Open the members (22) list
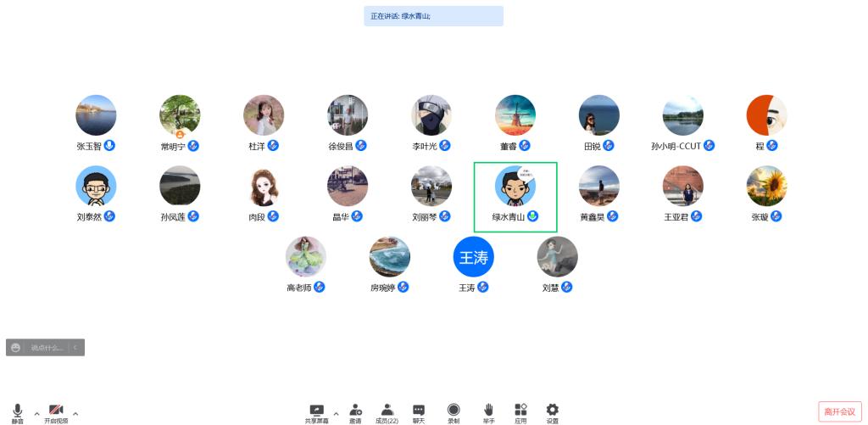The width and height of the screenshot is (868, 425). (x=387, y=410)
